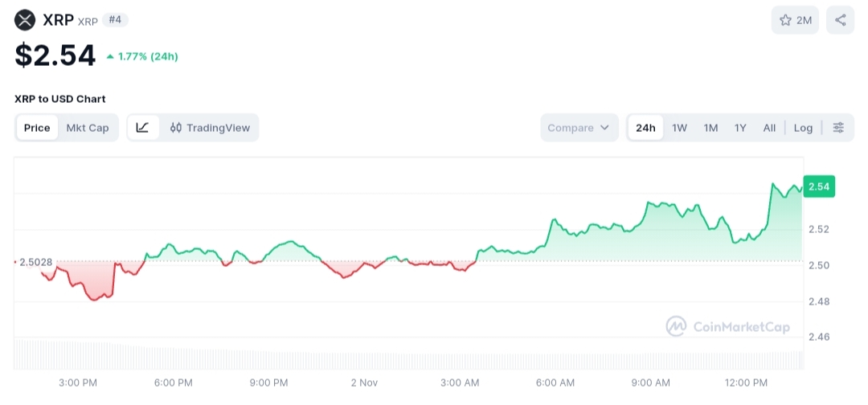Viewport: 868px width, 405px height.
Task: Click the 9:00 PM x-axis label
Action: [x=268, y=382]
